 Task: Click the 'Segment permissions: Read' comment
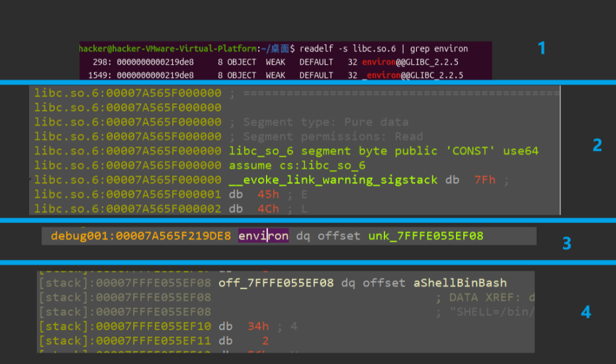click(x=333, y=137)
